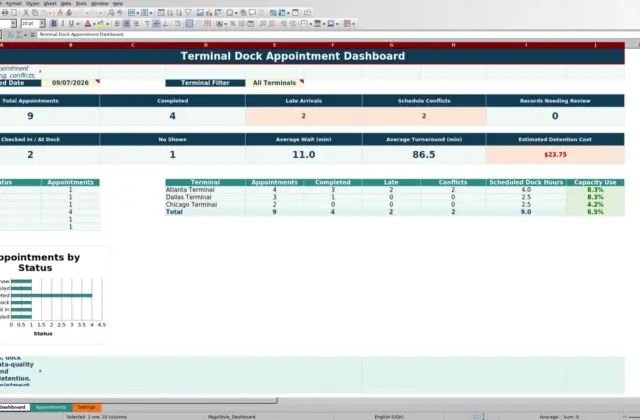Click the Print icon in the toolbar
This screenshot has width=640, height=420.
[x=5, y=13]
